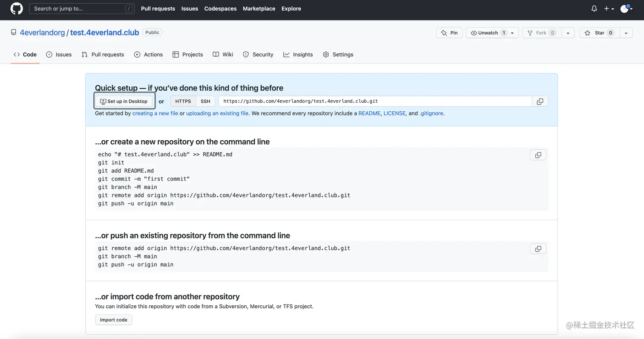Viewport: 644px width, 339px height.
Task: Open the user avatar profile menu
Action: [x=626, y=9]
